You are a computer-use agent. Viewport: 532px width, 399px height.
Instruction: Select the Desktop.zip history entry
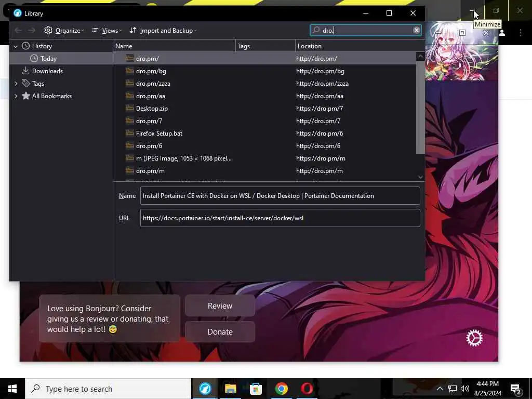[x=264, y=109]
